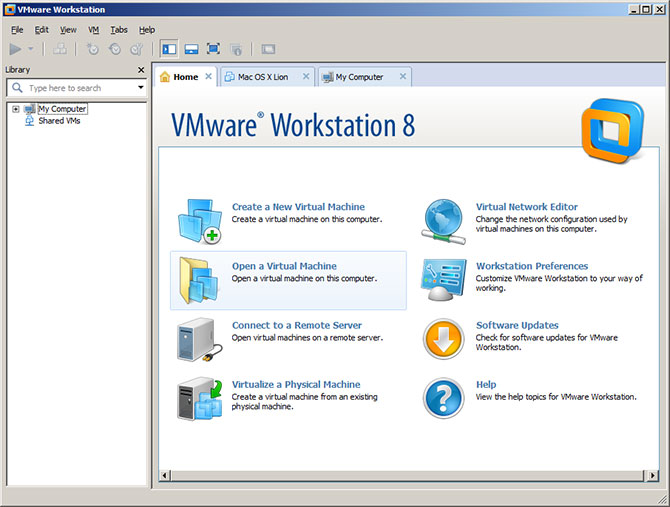The height and width of the screenshot is (507, 670).
Task: Click the Send Ctrl+Alt+Del toolbar icon
Action: (x=60, y=49)
